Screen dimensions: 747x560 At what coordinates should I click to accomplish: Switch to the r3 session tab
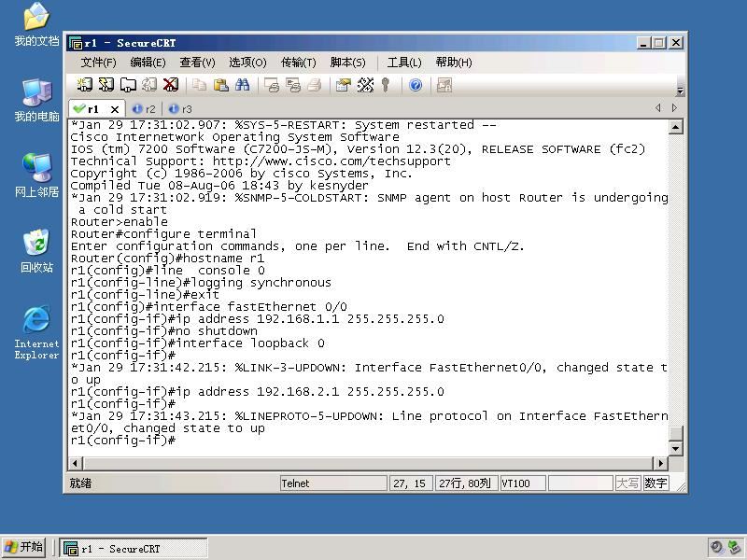click(181, 109)
